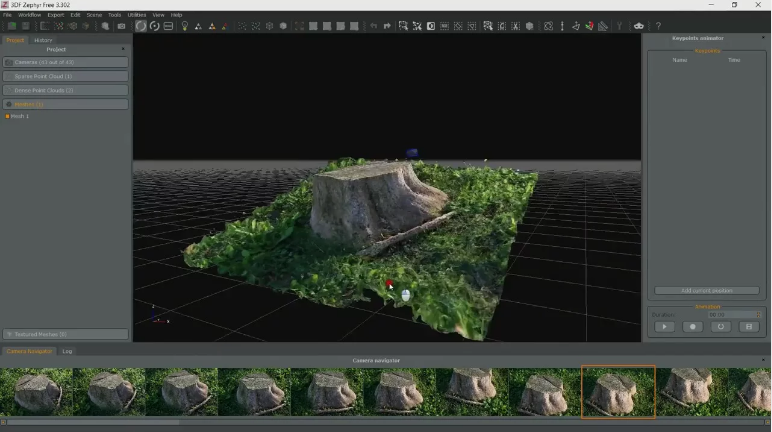Viewport: 772px width, 432px height.
Task: Open the File menu
Action: coord(7,15)
